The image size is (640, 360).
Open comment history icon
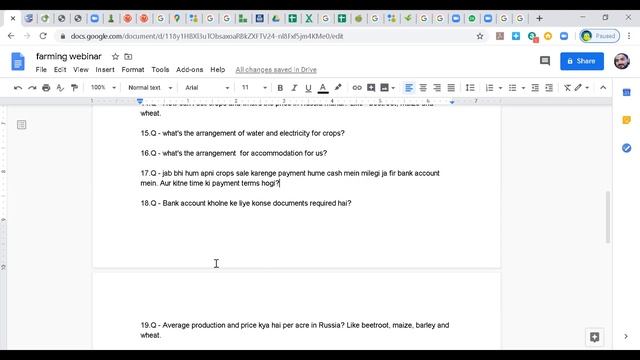tap(544, 61)
